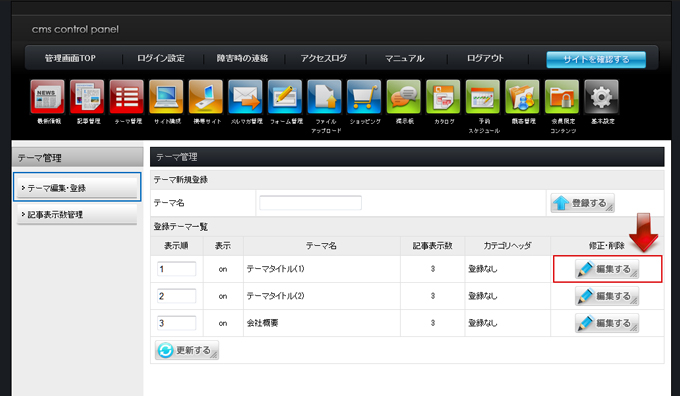The height and width of the screenshot is (396, 680).
Task: Click ログアウト in the top menu
Action: (485, 58)
